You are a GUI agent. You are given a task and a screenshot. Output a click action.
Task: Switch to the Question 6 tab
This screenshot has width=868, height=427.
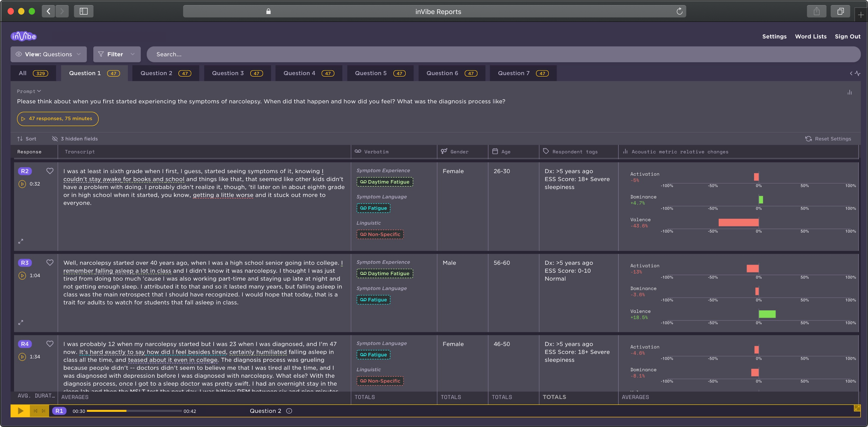452,73
